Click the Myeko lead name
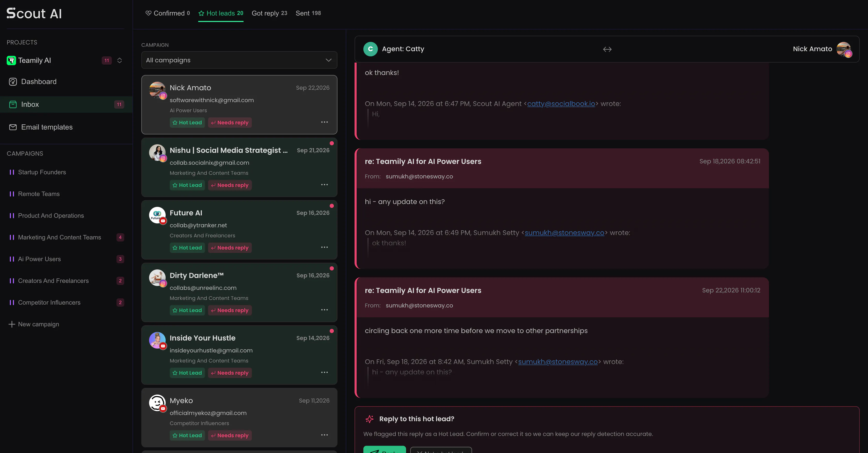 [181, 401]
